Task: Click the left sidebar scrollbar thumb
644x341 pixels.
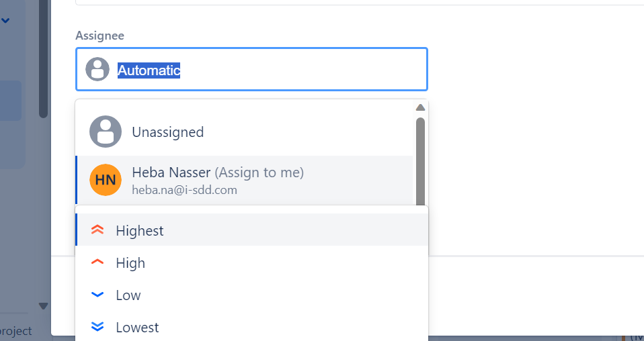Action: (x=43, y=59)
